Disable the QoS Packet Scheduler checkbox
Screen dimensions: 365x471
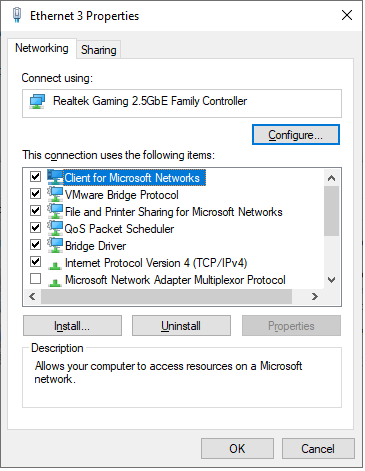(36, 227)
